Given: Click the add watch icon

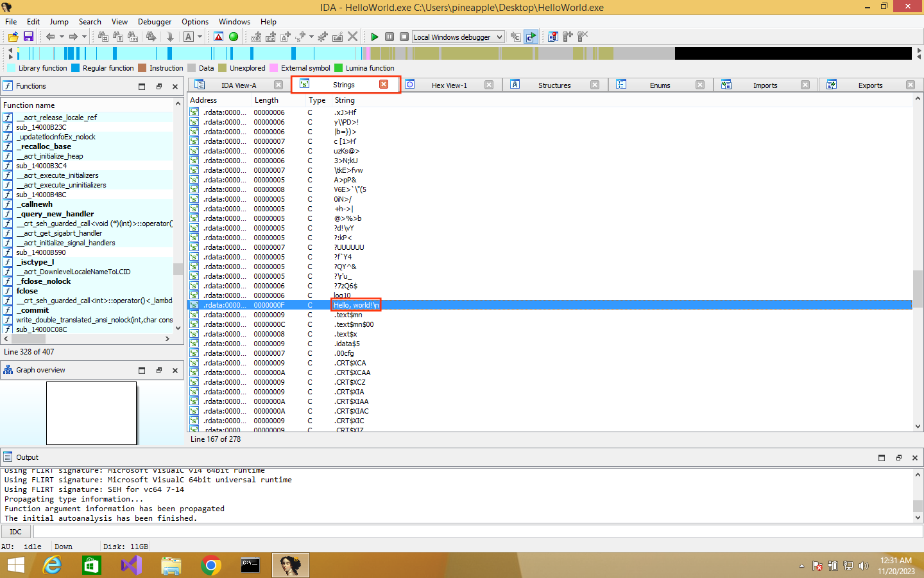Looking at the screenshot, I should (x=567, y=37).
